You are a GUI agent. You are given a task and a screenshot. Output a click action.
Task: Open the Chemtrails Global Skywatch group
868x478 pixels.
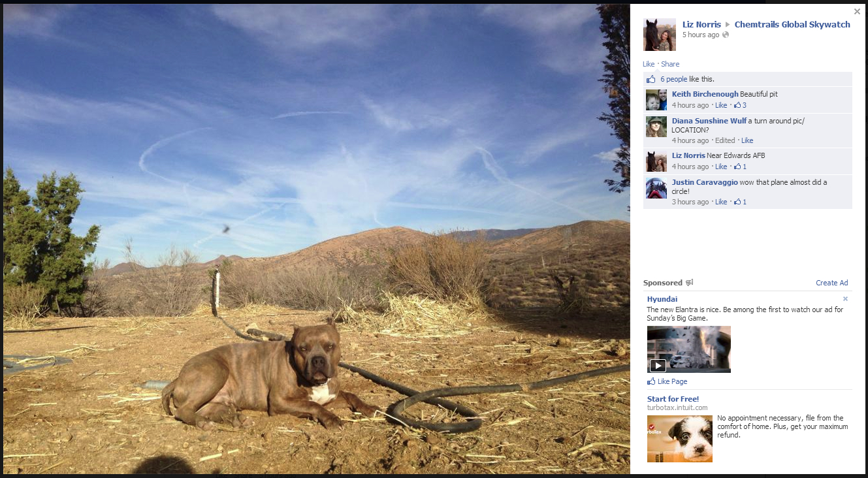pyautogui.click(x=792, y=25)
